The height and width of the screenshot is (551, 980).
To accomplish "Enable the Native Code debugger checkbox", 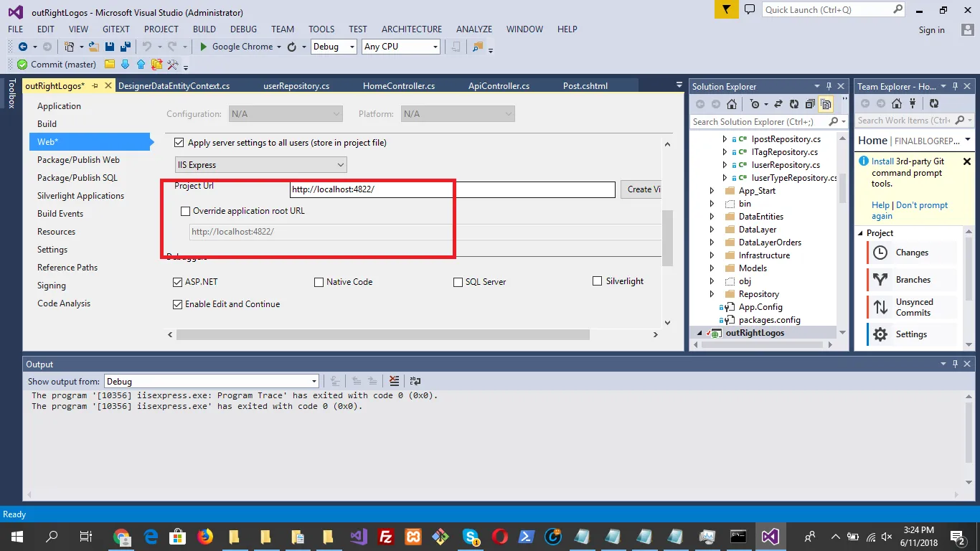I will 319,282.
